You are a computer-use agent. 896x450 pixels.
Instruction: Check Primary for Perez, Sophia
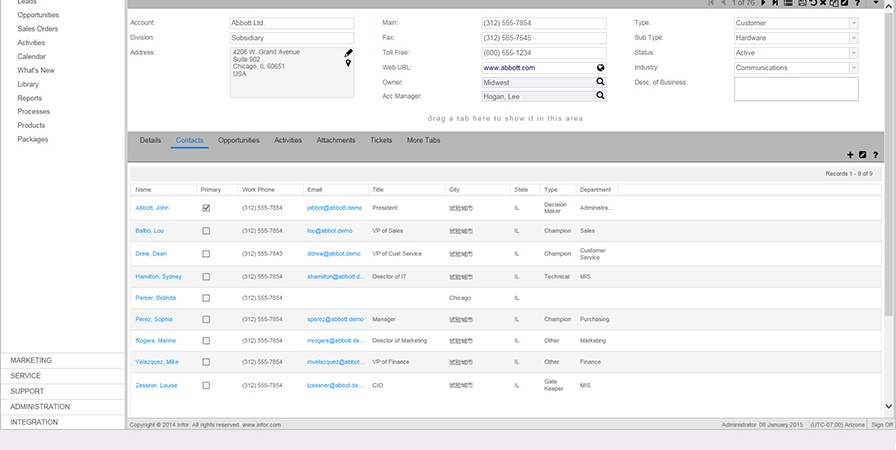206,319
